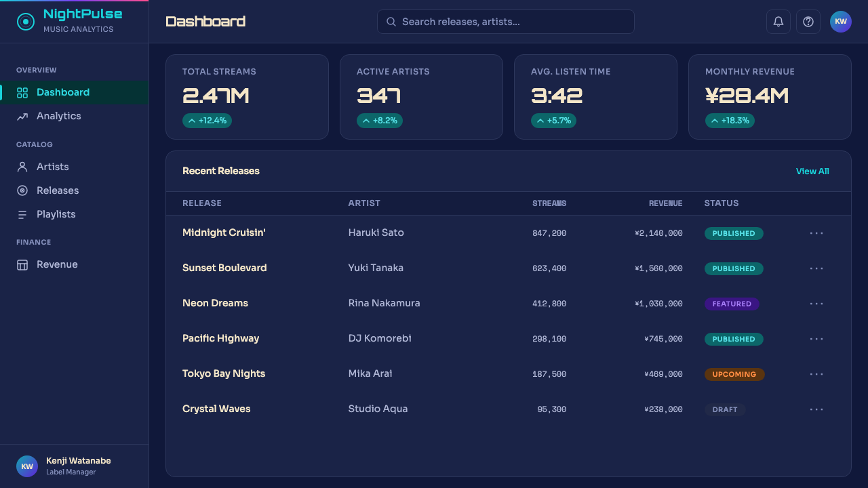Sort by the REVENUE column header
Viewport: 868px width, 488px height.
coord(666,203)
